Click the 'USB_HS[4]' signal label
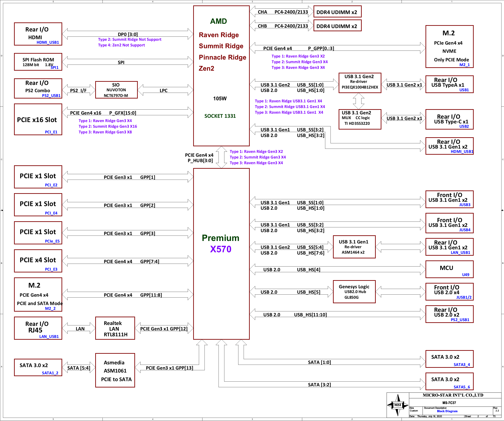The height and width of the screenshot is (421, 504). coord(309,270)
